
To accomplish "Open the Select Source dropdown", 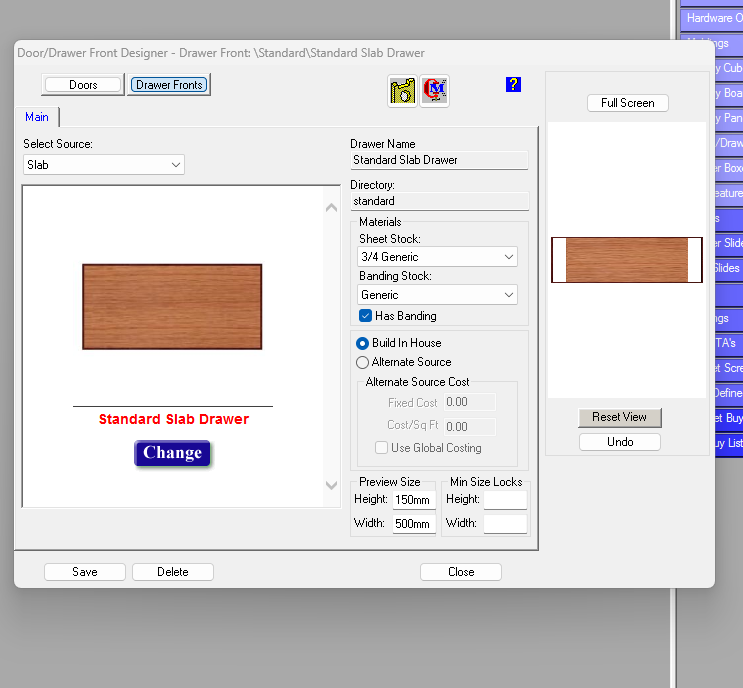I will tap(104, 165).
